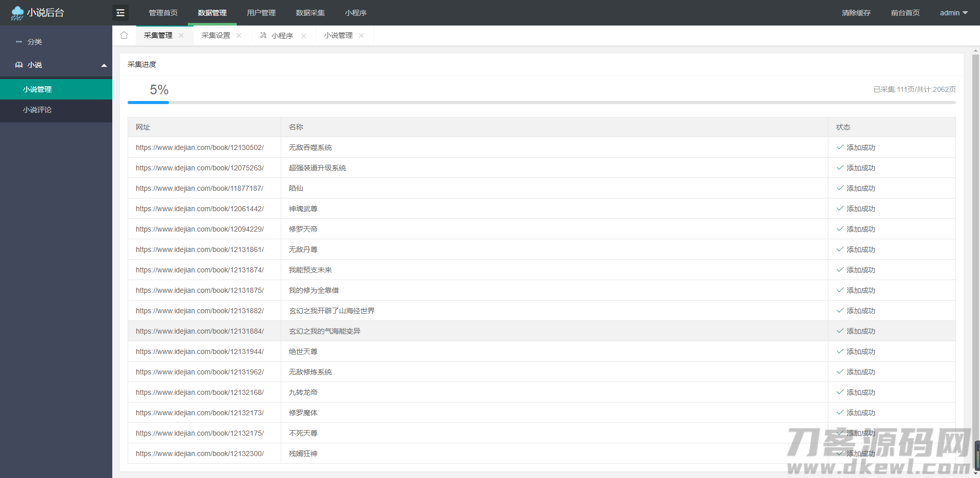Close the 采集设置 tab
This screenshot has width=980, height=478.
[239, 36]
